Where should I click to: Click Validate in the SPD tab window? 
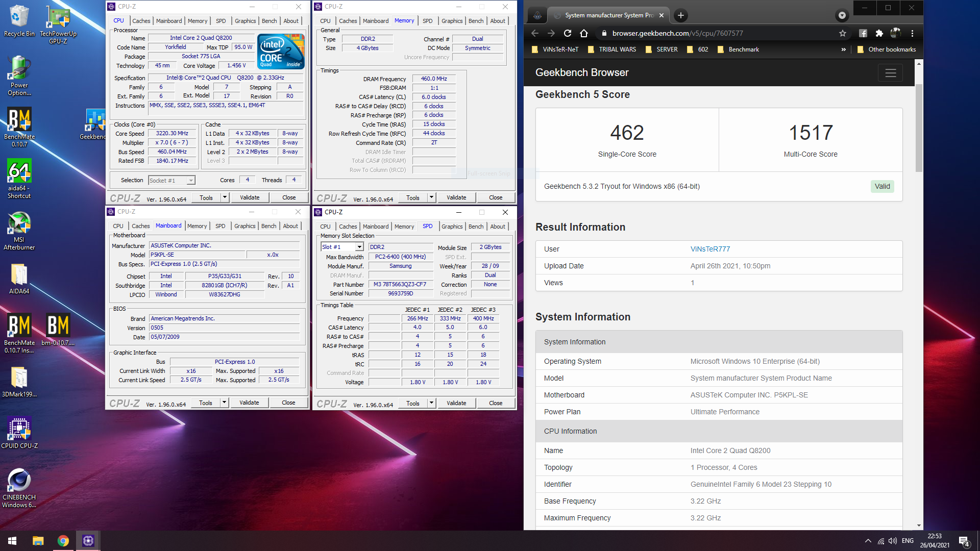tap(456, 403)
